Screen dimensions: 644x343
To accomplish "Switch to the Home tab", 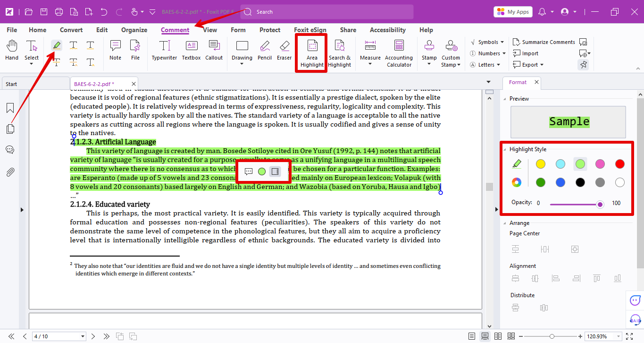I will click(38, 30).
